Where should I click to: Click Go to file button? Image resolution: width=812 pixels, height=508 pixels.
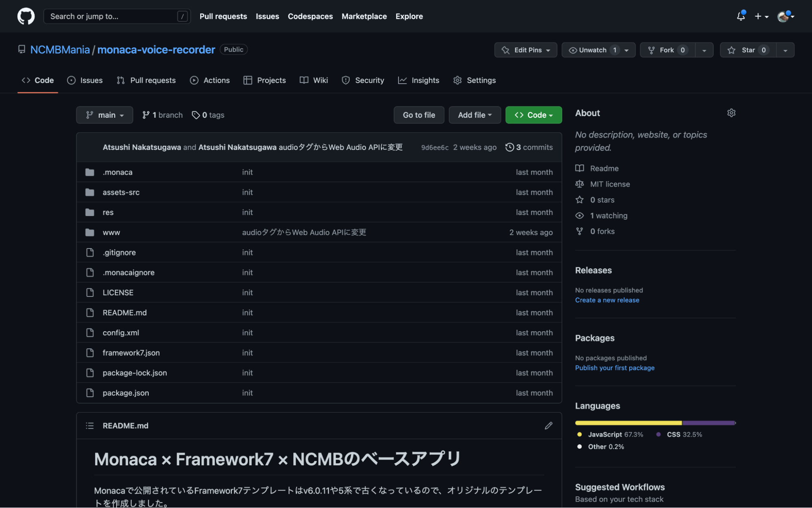coord(419,115)
